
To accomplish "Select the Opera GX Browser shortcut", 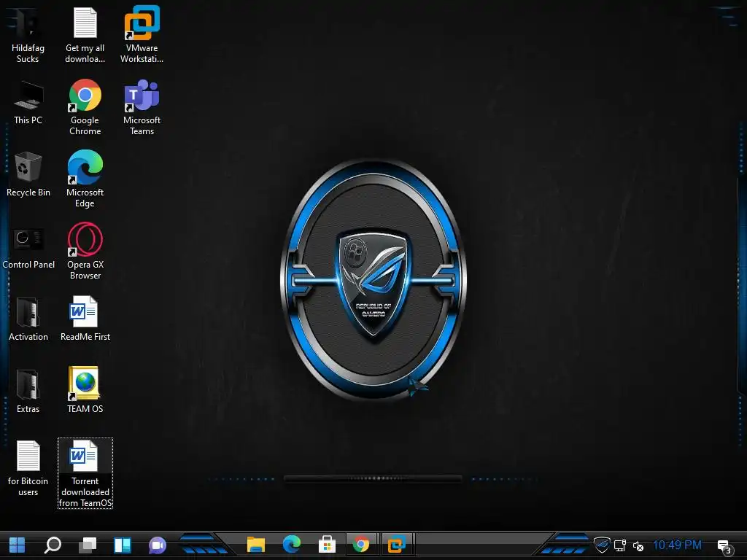I will 85,252.
